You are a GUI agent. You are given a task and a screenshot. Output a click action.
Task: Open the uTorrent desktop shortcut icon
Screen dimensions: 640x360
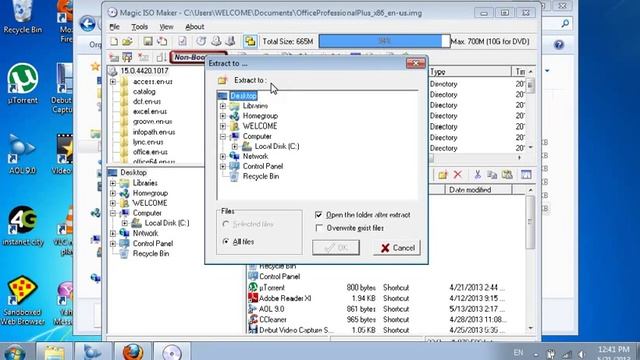22,84
